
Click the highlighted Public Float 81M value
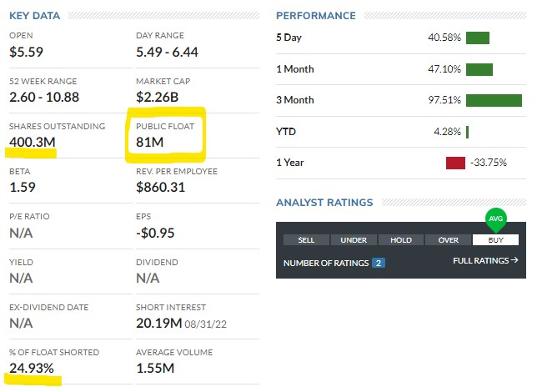click(148, 142)
